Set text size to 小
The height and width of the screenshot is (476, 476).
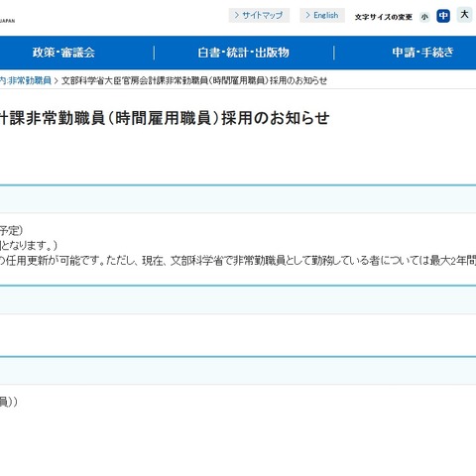pos(424,17)
